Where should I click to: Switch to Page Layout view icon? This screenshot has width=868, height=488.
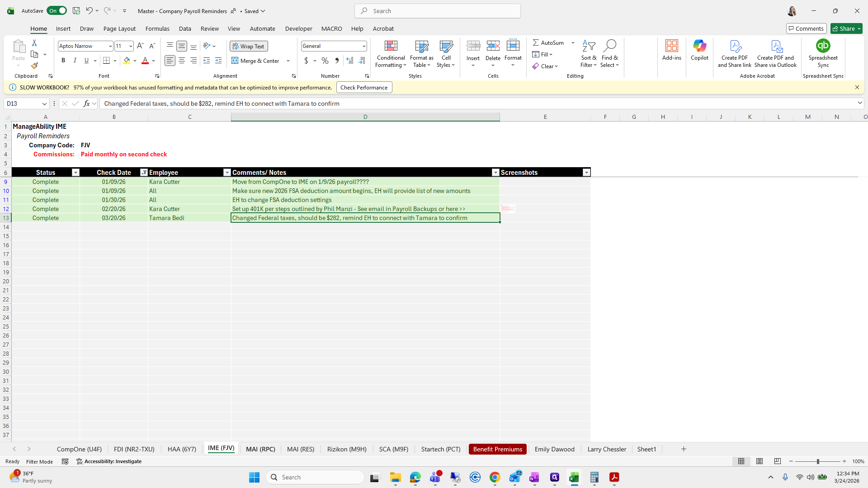tap(759, 461)
